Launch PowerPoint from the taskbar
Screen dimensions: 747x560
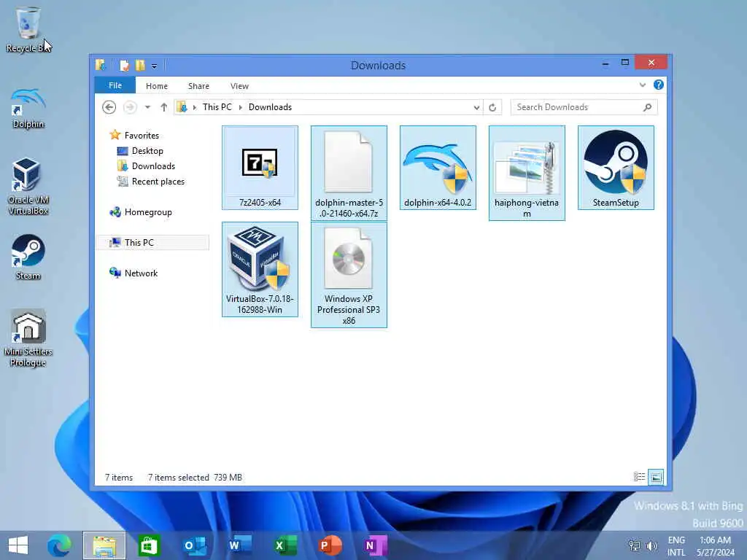(x=330, y=545)
